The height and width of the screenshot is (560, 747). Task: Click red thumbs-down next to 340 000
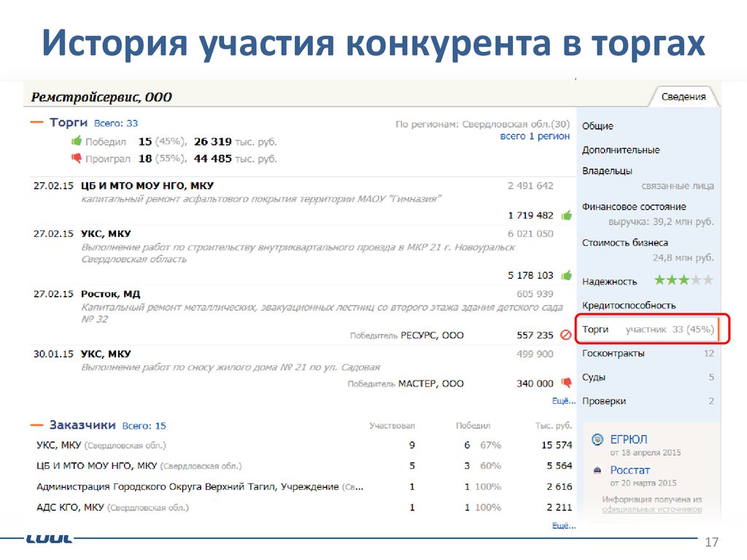tap(566, 383)
